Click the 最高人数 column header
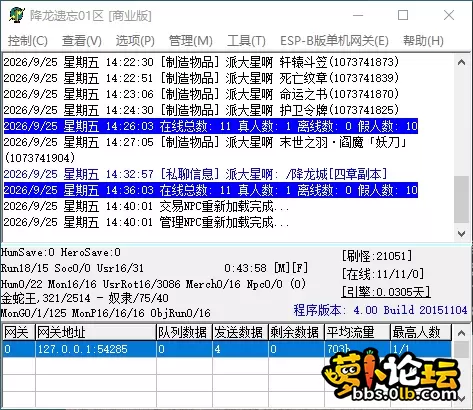 [x=421, y=332]
